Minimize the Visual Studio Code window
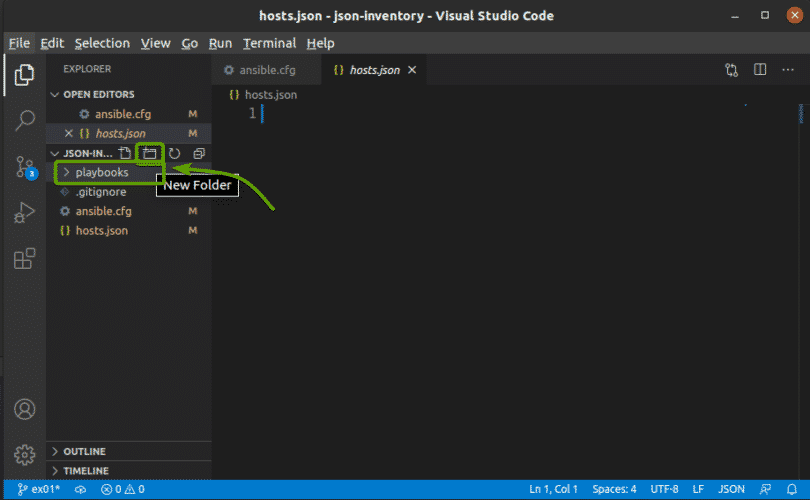The height and width of the screenshot is (500, 810). pos(735,16)
